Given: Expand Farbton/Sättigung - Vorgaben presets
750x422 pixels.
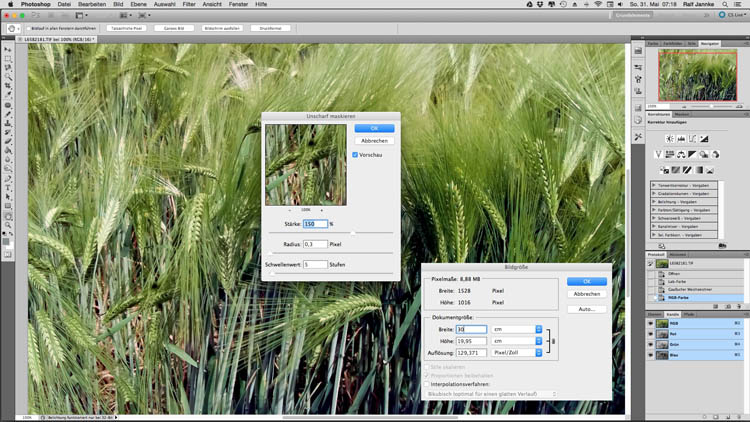Looking at the screenshot, I should (654, 210).
